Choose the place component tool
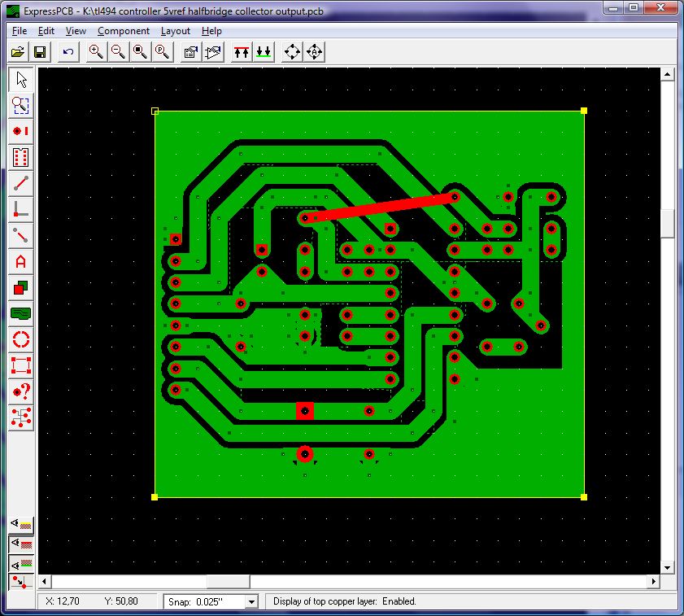Viewport: 684px width, 616px height. [21, 158]
